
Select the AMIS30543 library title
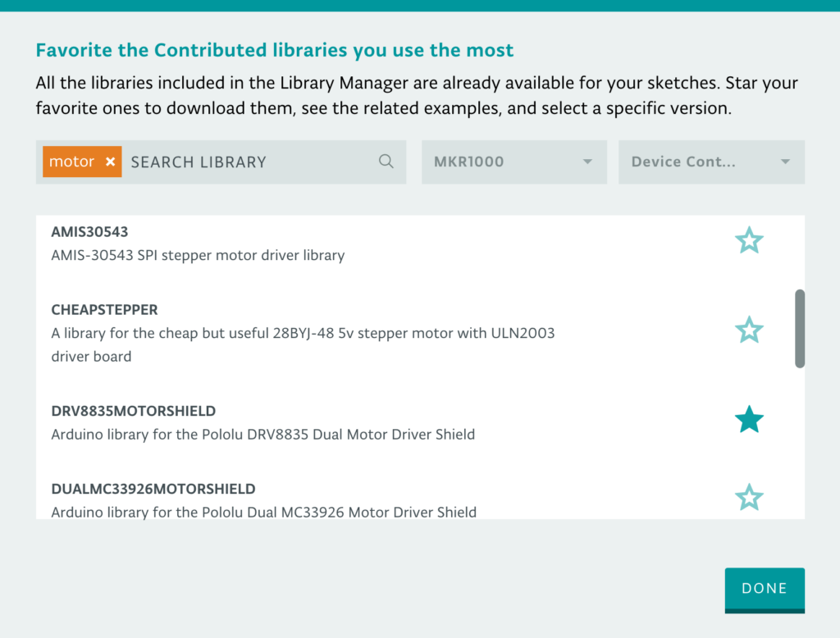pyautogui.click(x=89, y=232)
